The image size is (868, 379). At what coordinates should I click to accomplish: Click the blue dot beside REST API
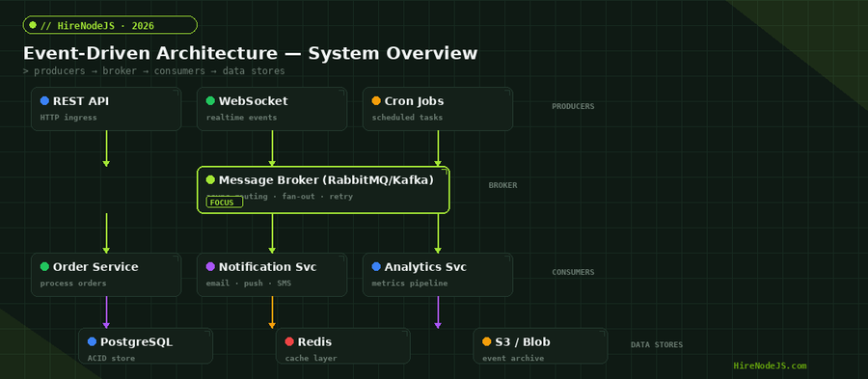tap(44, 100)
